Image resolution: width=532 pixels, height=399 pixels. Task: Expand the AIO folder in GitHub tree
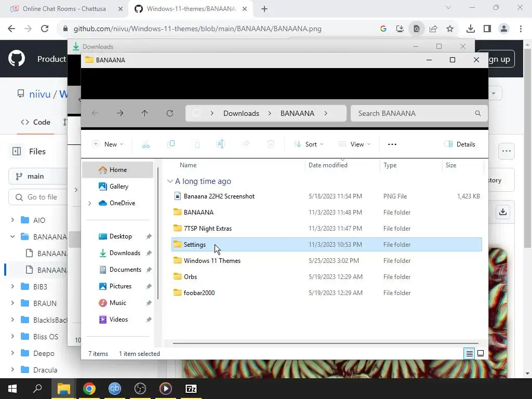[x=12, y=220]
